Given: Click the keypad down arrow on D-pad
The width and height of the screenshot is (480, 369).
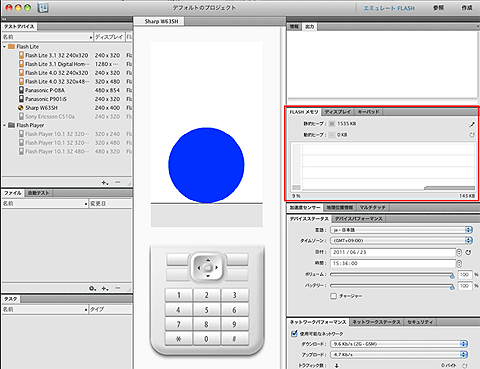Looking at the screenshot, I should 208,276.
